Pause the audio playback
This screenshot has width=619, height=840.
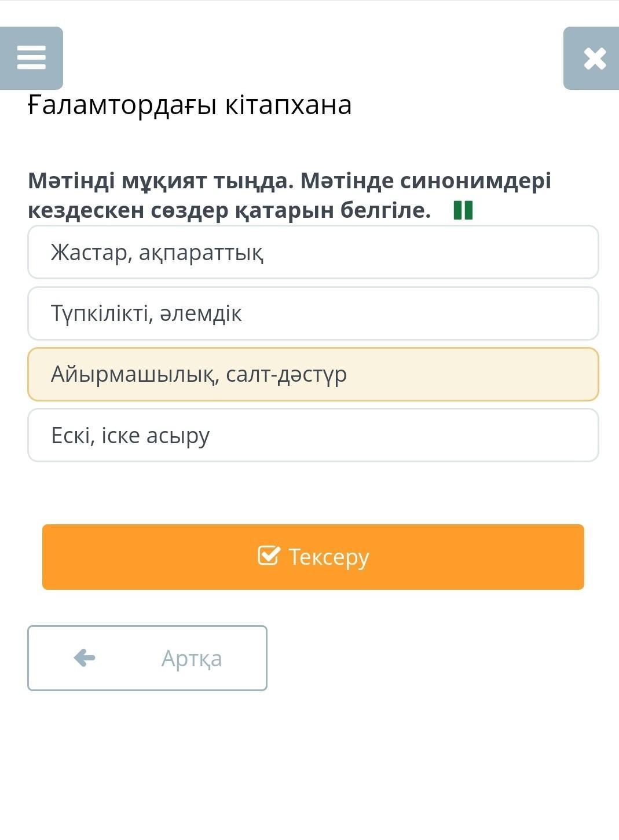point(463,210)
